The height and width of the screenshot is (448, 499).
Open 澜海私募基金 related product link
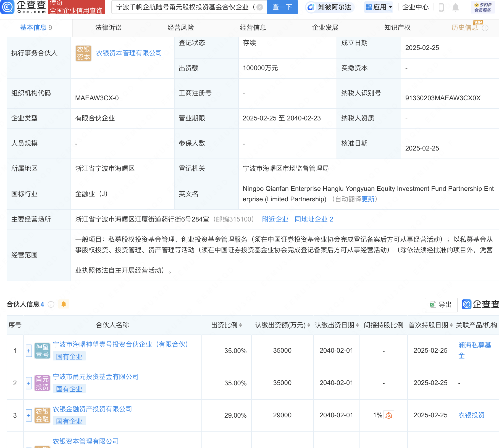click(474, 351)
